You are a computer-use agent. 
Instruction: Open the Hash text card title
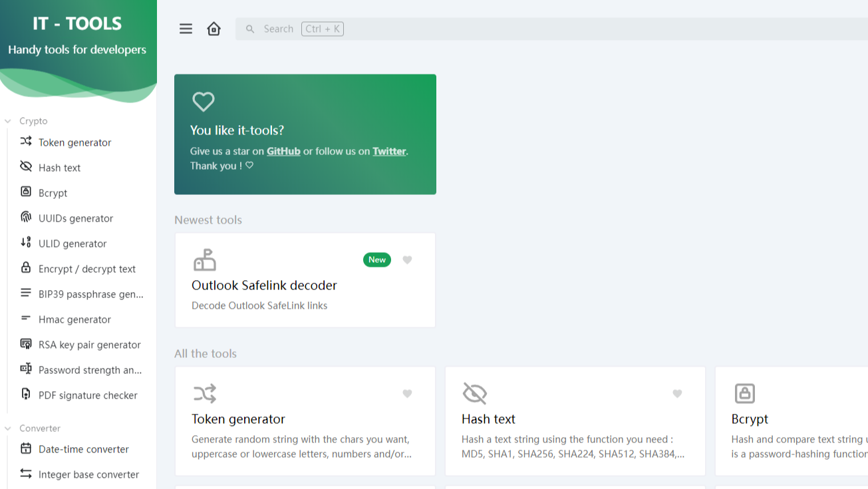(488, 418)
